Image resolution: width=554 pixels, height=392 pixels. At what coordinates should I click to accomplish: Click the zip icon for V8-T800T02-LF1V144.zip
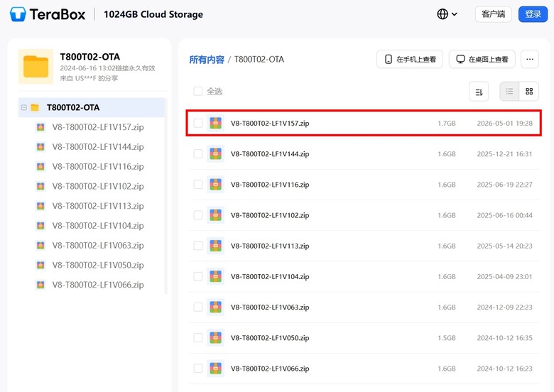[x=215, y=154]
